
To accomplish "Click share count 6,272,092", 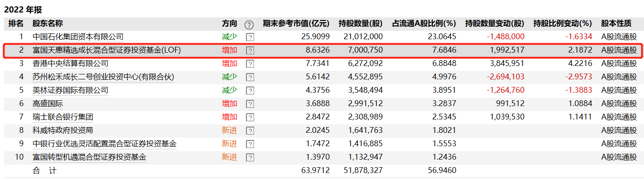I will (365, 63).
